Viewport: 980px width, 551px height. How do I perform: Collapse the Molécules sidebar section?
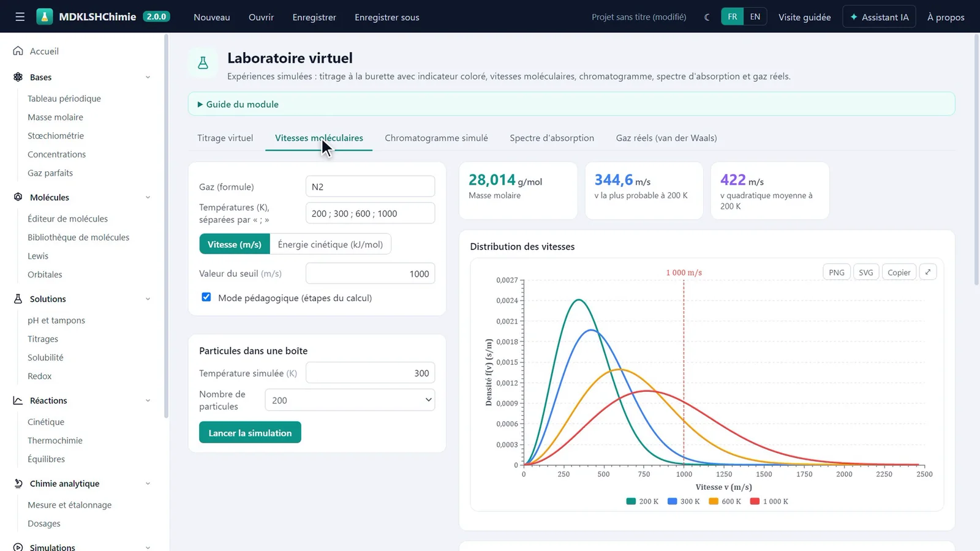tap(148, 197)
